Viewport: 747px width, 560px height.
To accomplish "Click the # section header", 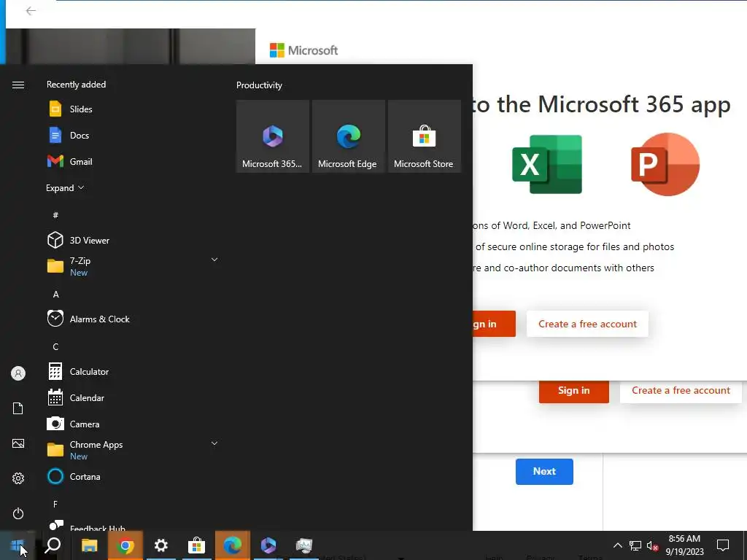I will pos(55,215).
